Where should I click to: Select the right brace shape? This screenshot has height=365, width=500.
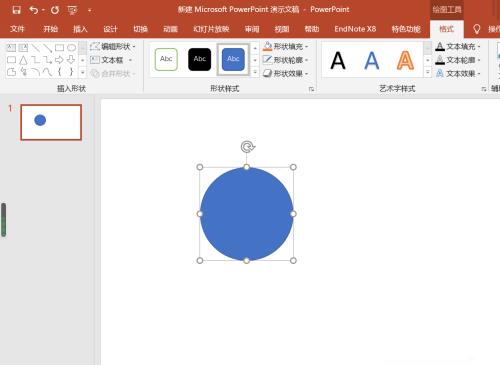(x=71, y=72)
